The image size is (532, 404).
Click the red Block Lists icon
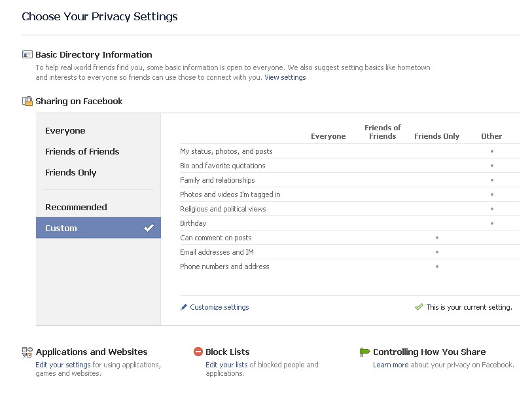tap(198, 352)
